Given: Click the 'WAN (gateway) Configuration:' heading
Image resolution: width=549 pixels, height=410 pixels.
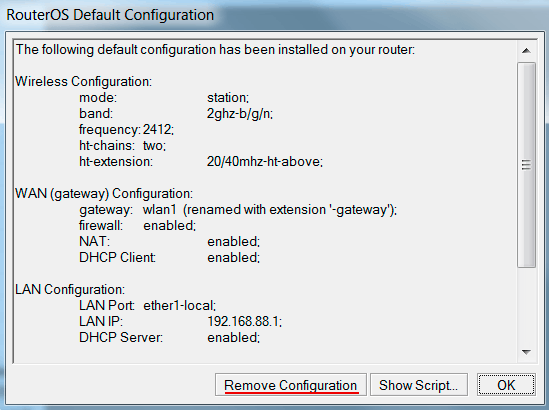Looking at the screenshot, I should (x=104, y=194).
